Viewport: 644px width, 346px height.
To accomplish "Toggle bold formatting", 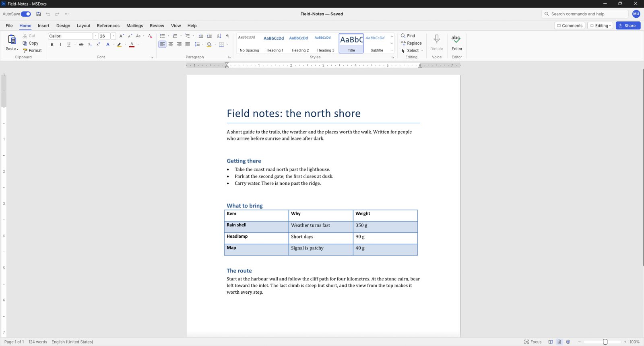I will pyautogui.click(x=52, y=45).
